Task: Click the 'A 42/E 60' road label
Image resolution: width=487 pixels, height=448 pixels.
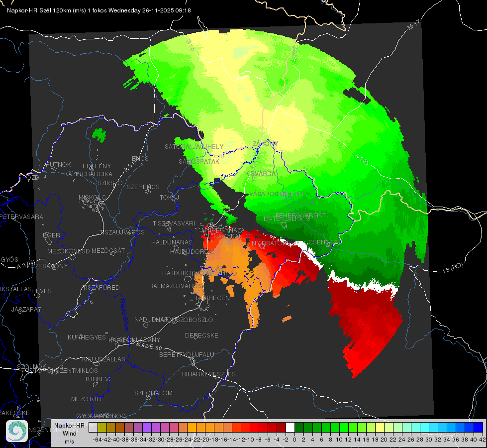Action: coord(149,346)
